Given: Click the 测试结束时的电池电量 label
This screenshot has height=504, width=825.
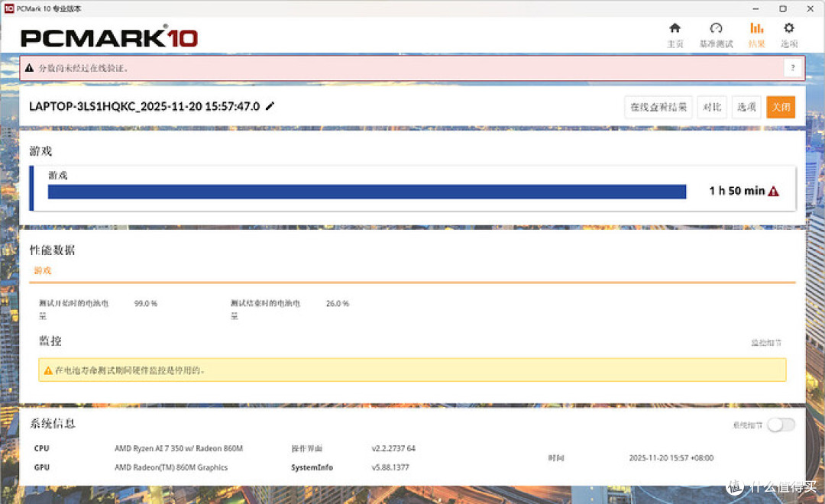Looking at the screenshot, I should tap(265, 309).
